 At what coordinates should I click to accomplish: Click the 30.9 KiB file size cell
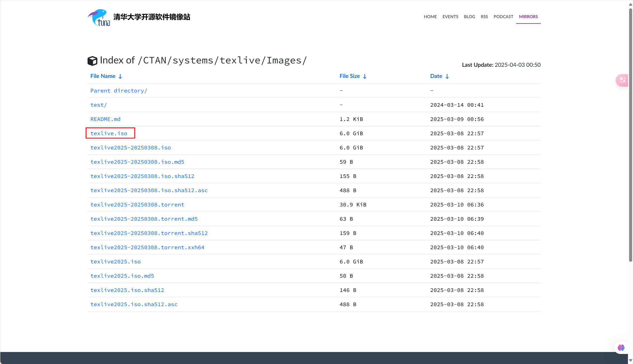click(x=353, y=204)
